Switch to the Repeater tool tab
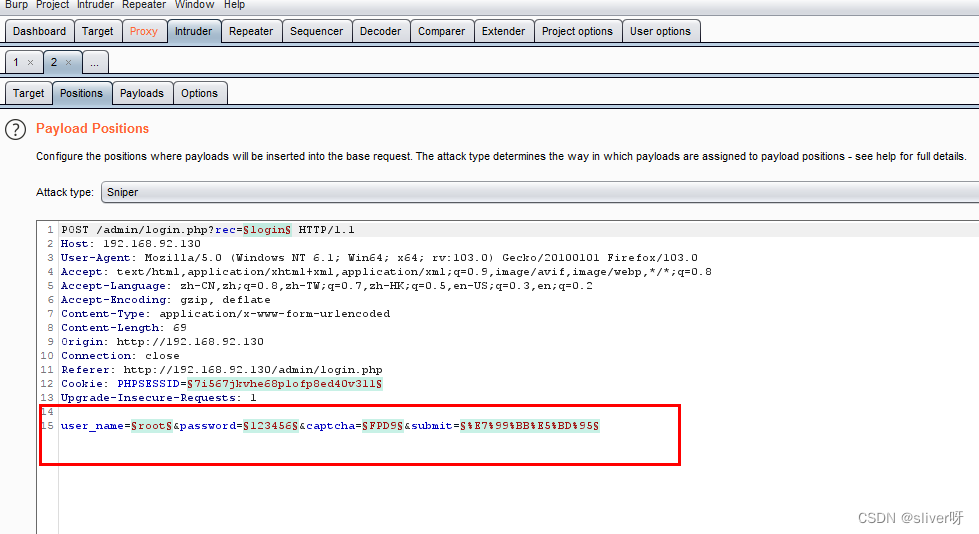 point(251,31)
